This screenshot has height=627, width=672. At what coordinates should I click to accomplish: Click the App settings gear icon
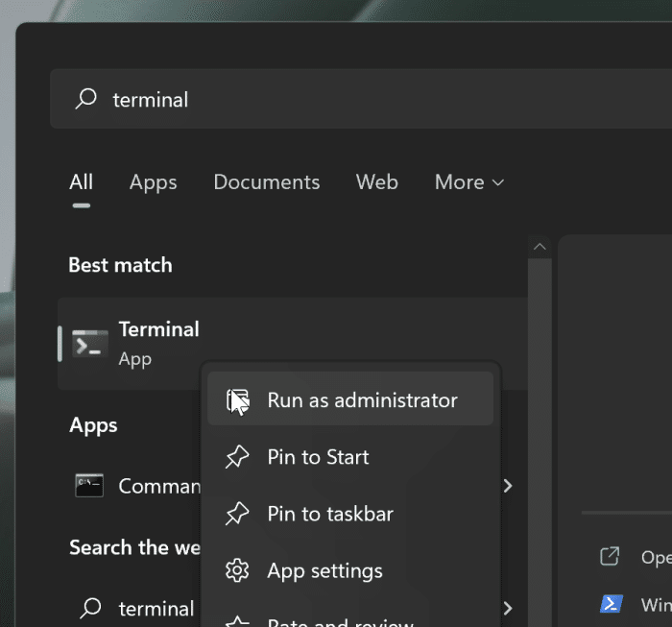click(x=236, y=570)
